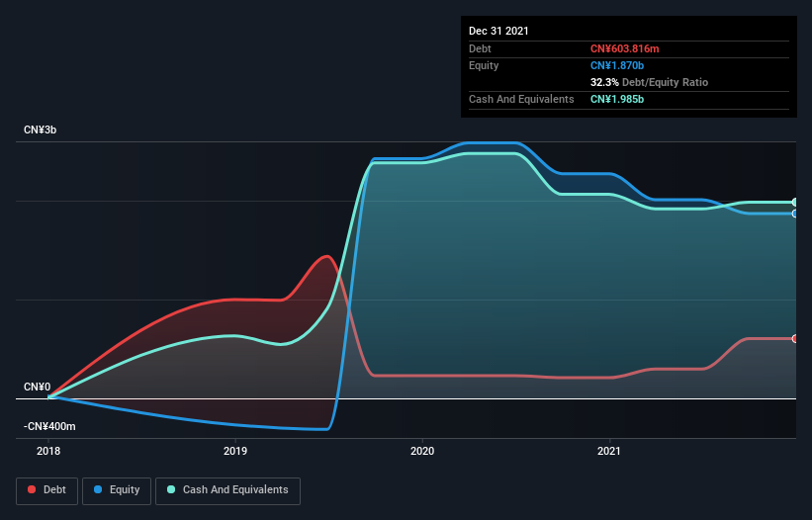Click the -CN¥400m y-axis label

point(49,426)
